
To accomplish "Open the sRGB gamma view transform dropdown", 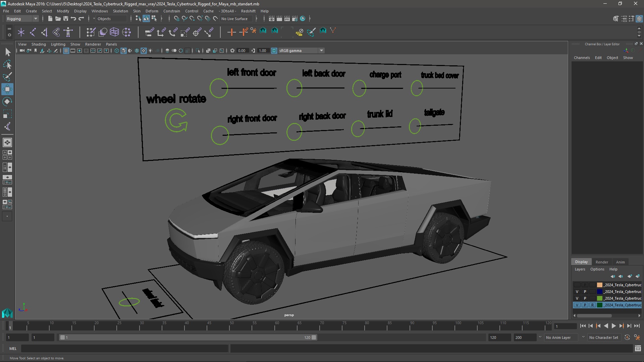I will [x=301, y=51].
